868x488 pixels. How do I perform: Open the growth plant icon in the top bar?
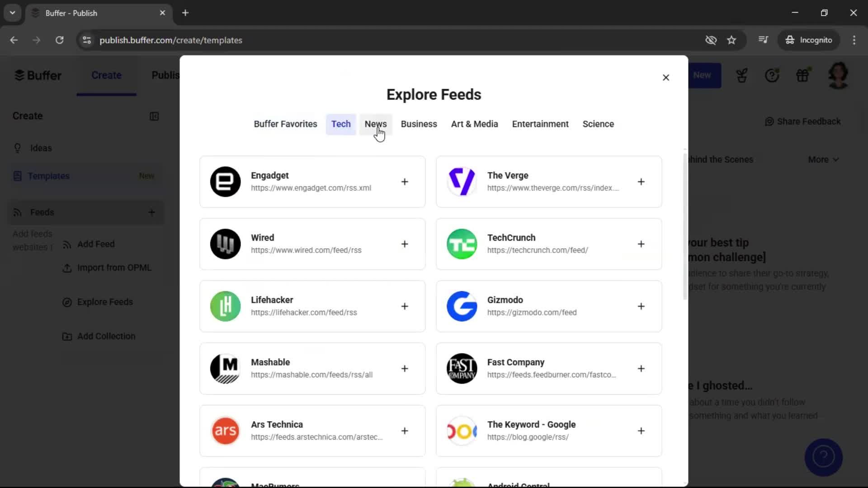pyautogui.click(x=742, y=75)
